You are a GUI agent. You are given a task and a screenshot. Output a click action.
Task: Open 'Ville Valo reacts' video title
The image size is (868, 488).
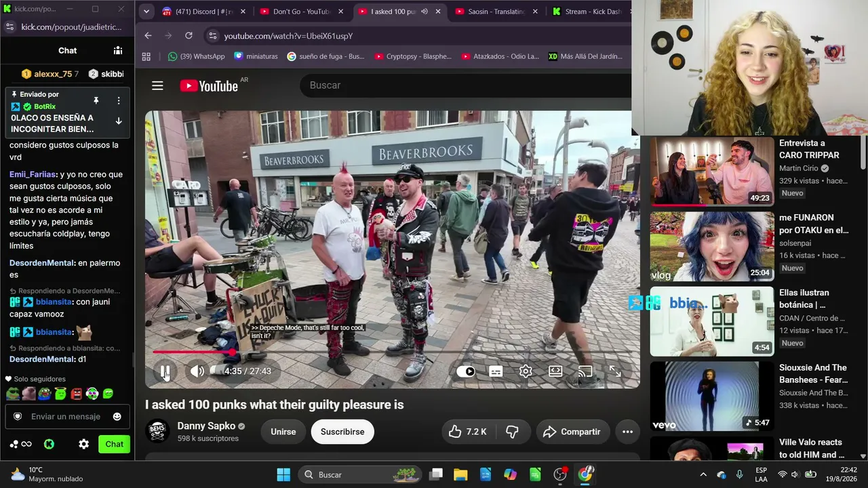pyautogui.click(x=812, y=449)
